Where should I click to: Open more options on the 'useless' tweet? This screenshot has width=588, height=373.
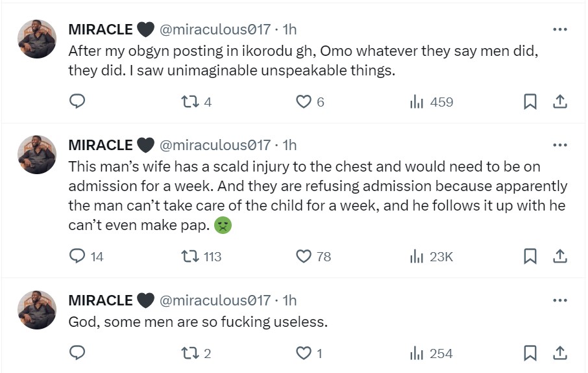[559, 300]
